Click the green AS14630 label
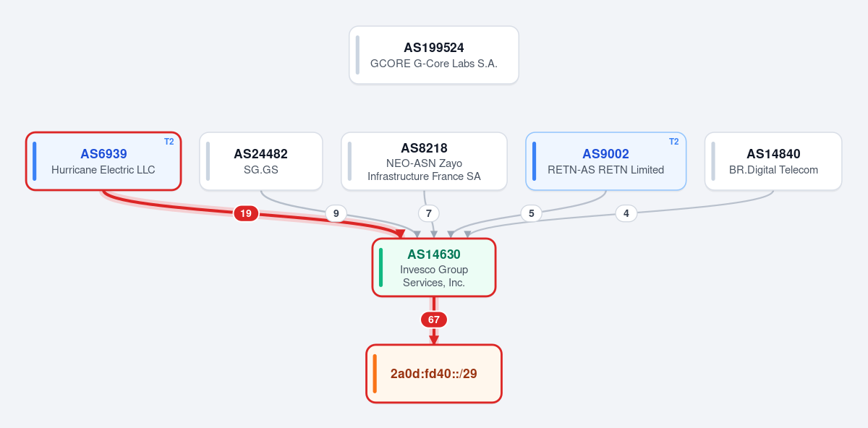The height and width of the screenshot is (428, 868). (434, 254)
